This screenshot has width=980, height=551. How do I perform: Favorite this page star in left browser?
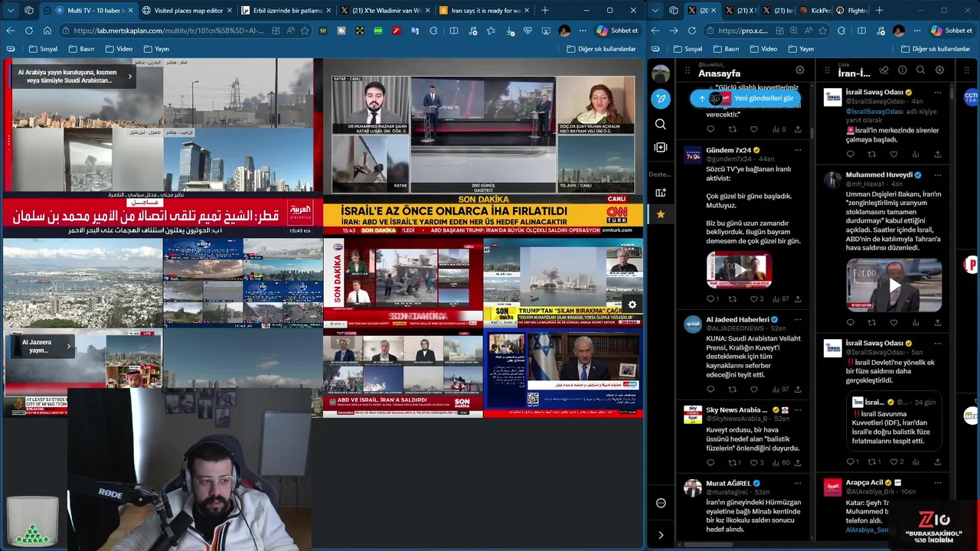coord(305,31)
